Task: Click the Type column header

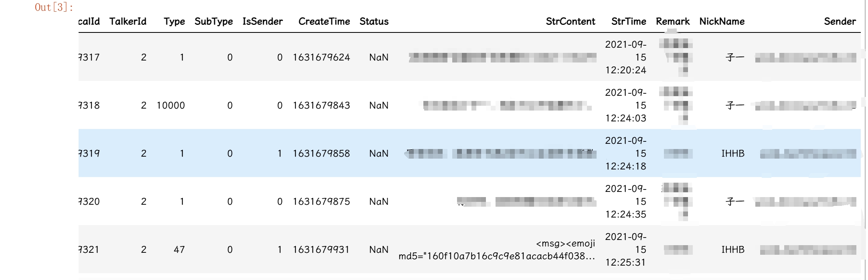Action: [174, 22]
